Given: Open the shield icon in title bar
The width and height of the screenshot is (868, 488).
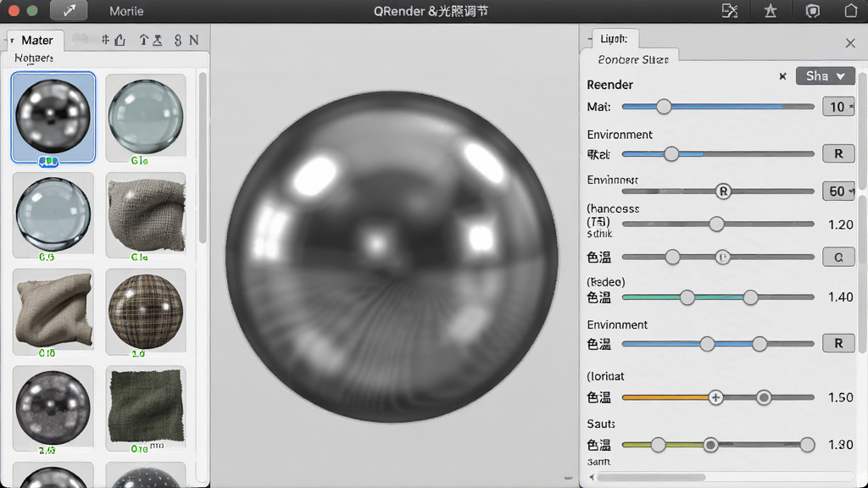Looking at the screenshot, I should (812, 10).
